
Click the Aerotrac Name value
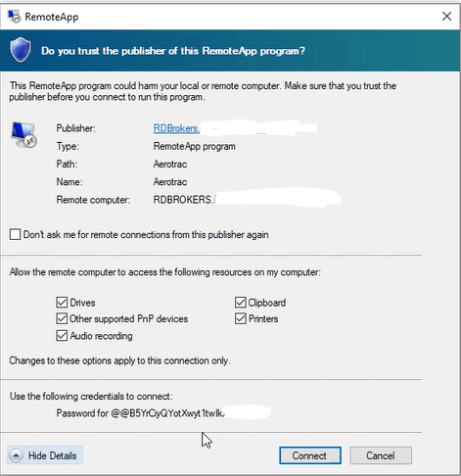point(170,182)
